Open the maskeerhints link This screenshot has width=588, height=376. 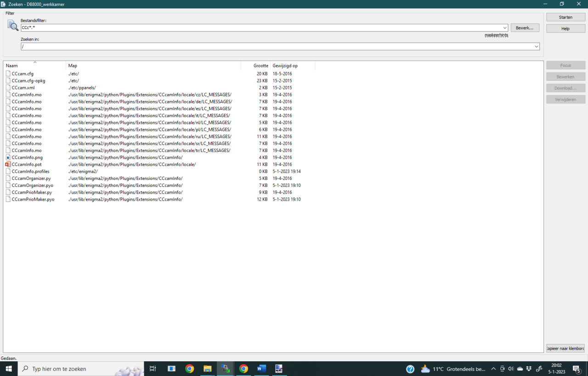tap(496, 35)
